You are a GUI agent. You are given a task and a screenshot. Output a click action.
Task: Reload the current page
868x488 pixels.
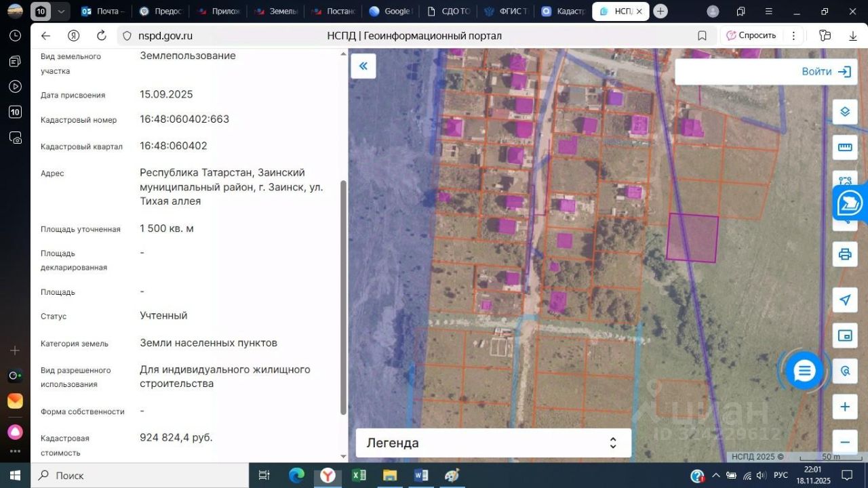[x=102, y=36]
